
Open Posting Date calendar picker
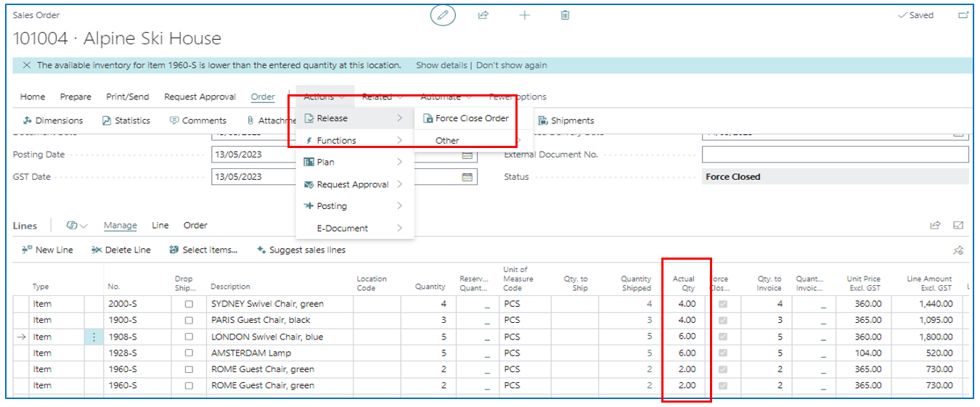467,155
